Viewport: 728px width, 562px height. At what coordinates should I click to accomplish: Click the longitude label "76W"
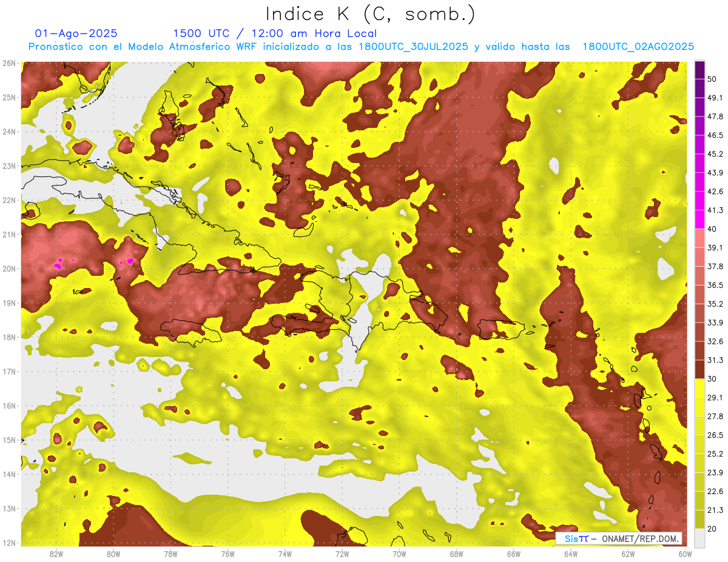[x=228, y=554]
